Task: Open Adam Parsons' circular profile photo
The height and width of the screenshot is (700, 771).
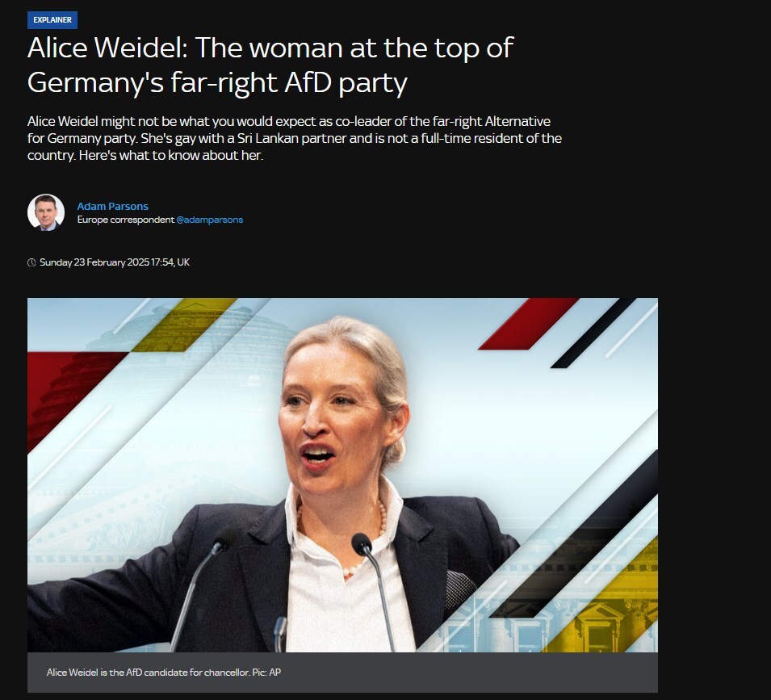Action: point(46,212)
